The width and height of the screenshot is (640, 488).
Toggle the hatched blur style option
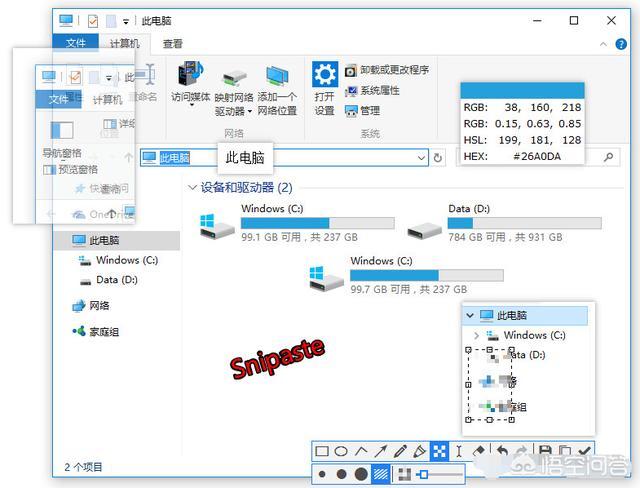click(381, 474)
